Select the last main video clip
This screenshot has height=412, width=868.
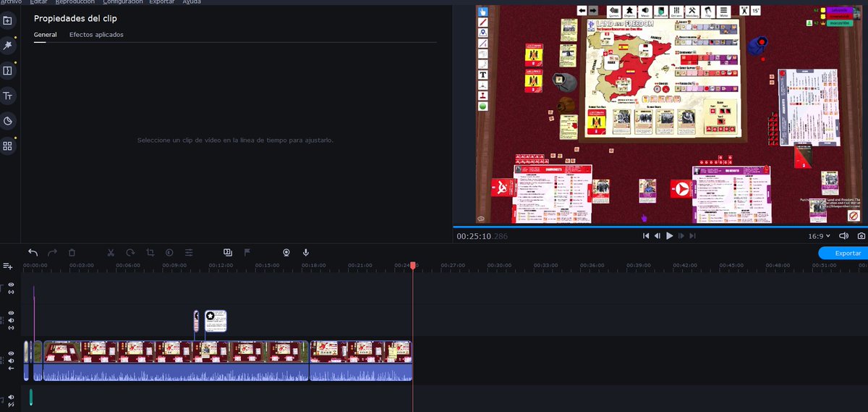[x=361, y=361]
